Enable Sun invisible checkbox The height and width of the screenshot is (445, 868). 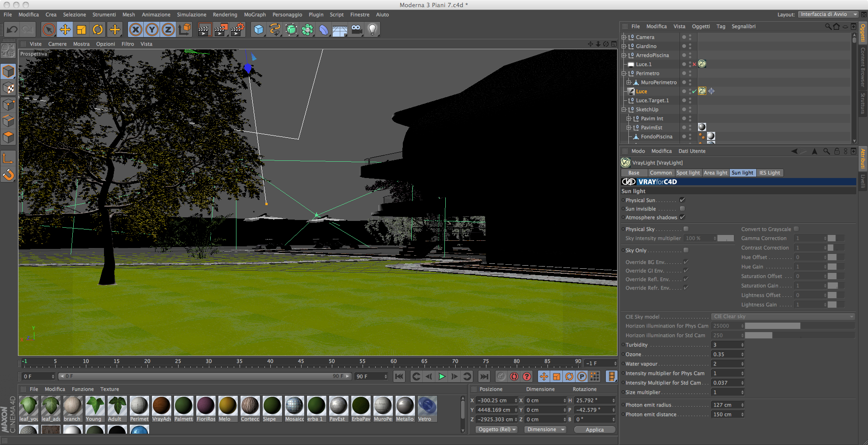[x=683, y=209]
